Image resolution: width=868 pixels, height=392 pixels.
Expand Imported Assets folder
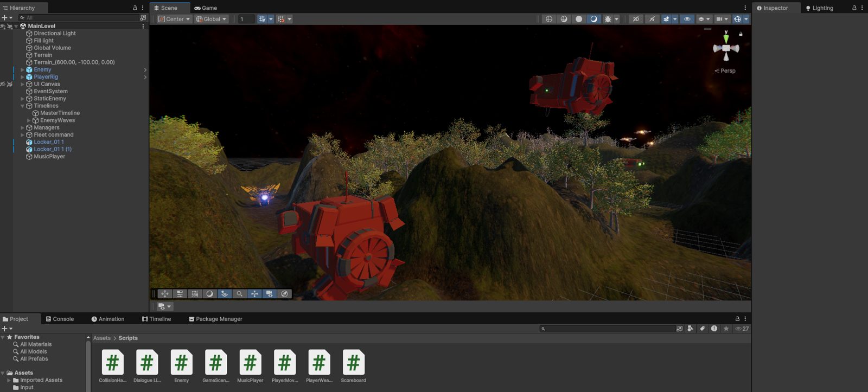tap(9, 381)
